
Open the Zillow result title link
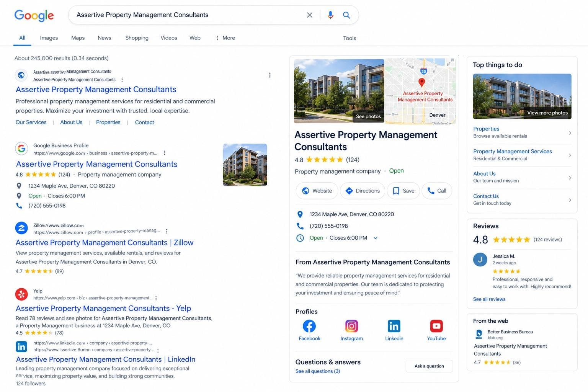click(x=105, y=242)
